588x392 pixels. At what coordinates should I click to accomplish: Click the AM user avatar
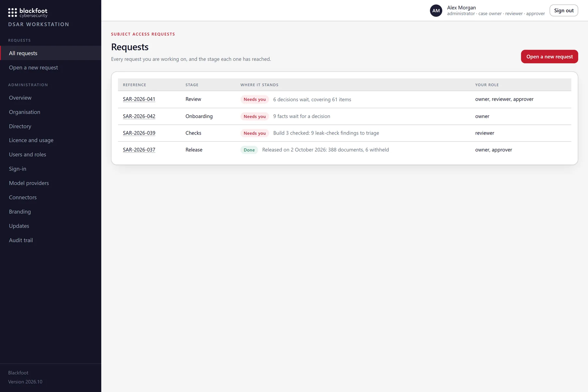[436, 10]
